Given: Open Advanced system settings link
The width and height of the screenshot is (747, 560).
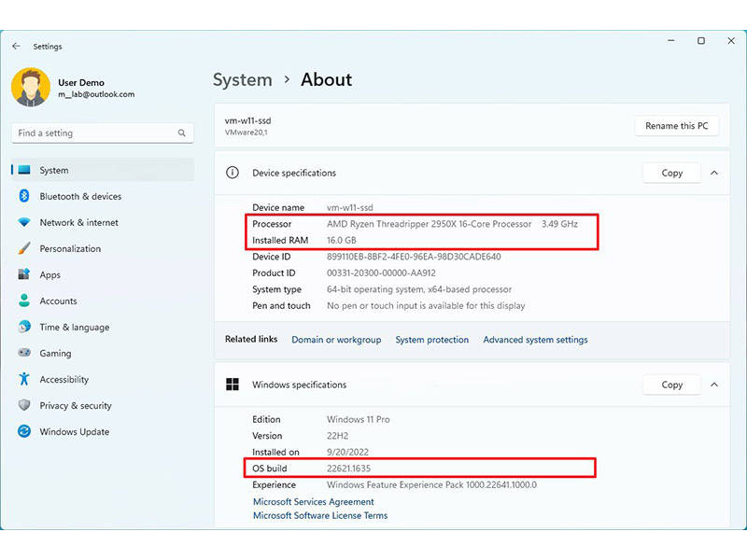Looking at the screenshot, I should click(535, 340).
